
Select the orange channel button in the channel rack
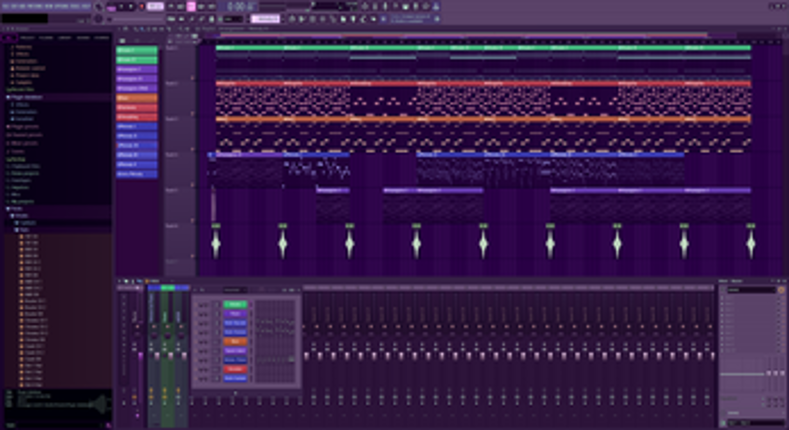235,342
